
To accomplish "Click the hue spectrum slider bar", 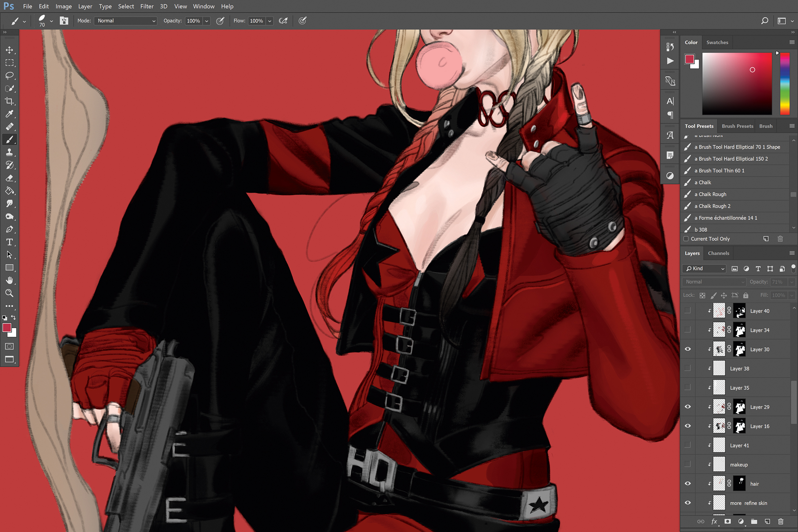I will tap(785, 84).
